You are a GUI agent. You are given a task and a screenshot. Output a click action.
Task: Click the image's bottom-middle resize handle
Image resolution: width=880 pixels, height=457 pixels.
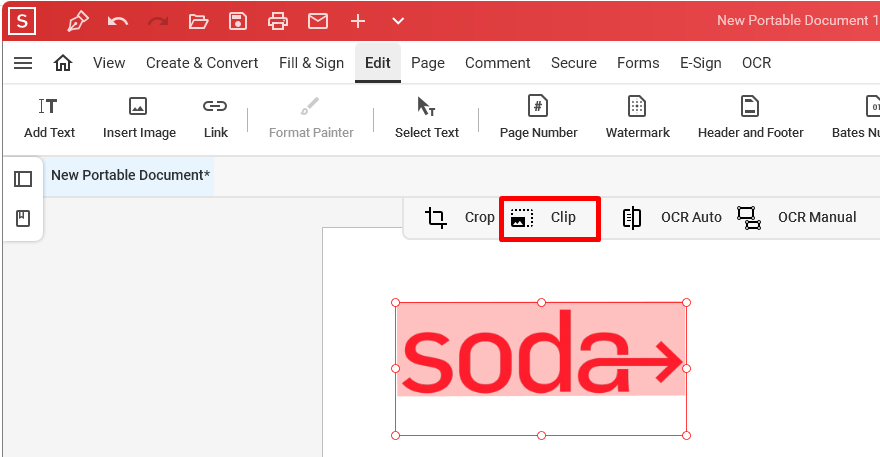[x=542, y=435]
